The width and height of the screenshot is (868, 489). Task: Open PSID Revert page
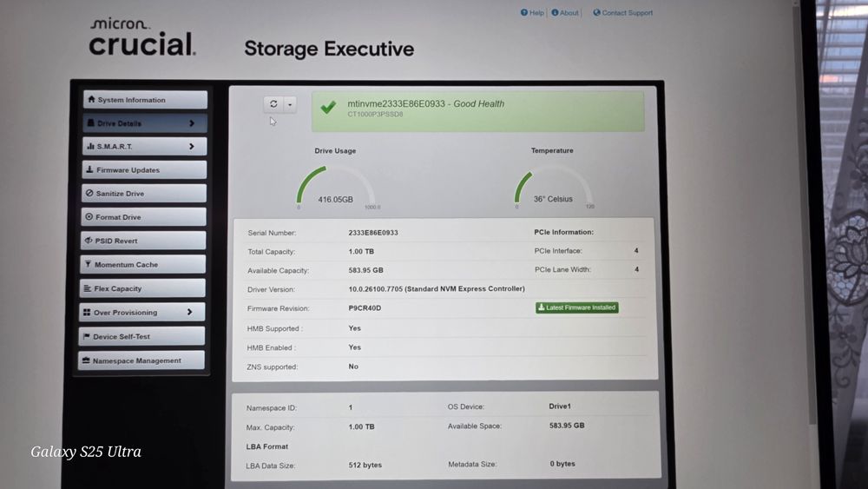[x=143, y=241]
